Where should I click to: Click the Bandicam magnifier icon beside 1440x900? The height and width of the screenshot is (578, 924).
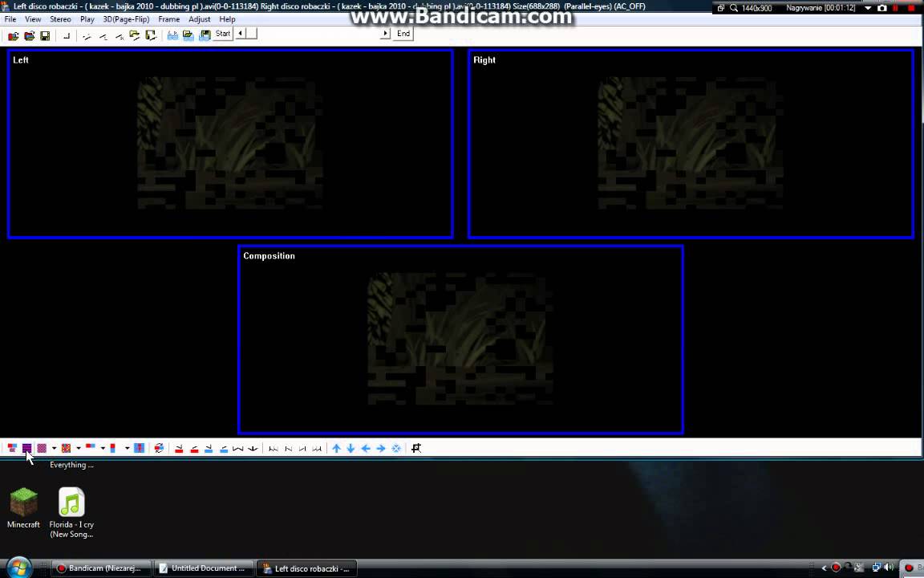click(734, 8)
